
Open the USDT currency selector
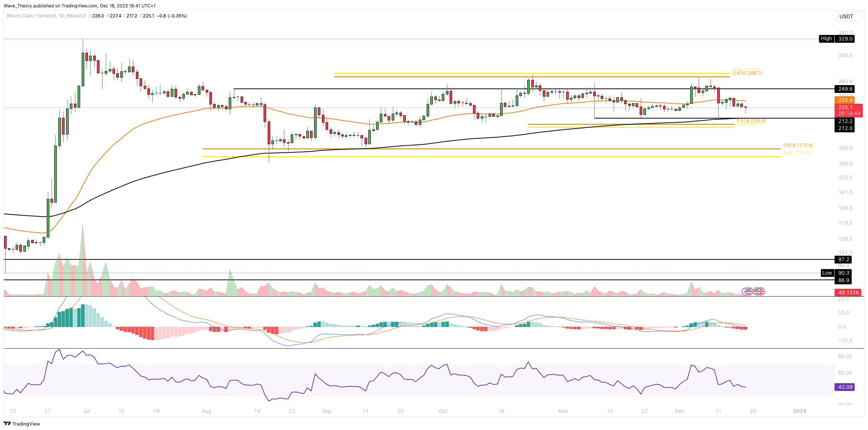click(x=849, y=16)
